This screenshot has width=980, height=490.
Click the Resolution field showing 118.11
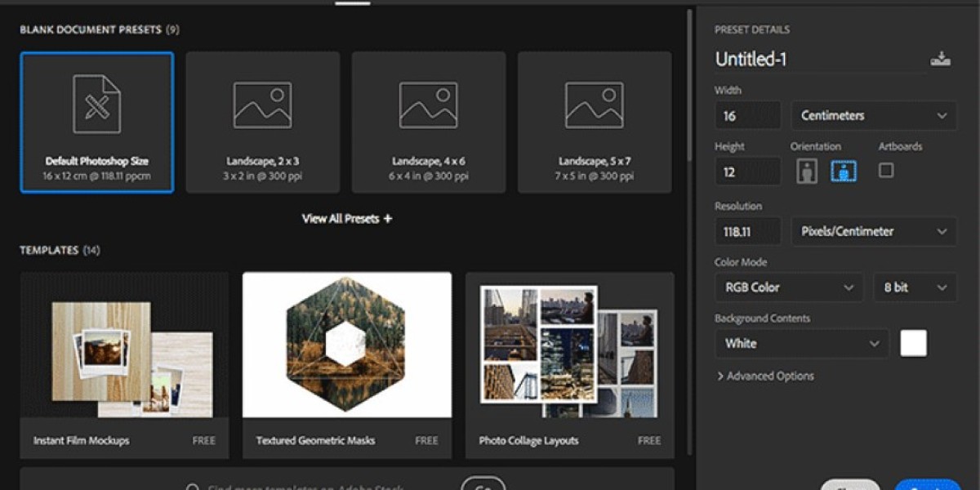(748, 232)
